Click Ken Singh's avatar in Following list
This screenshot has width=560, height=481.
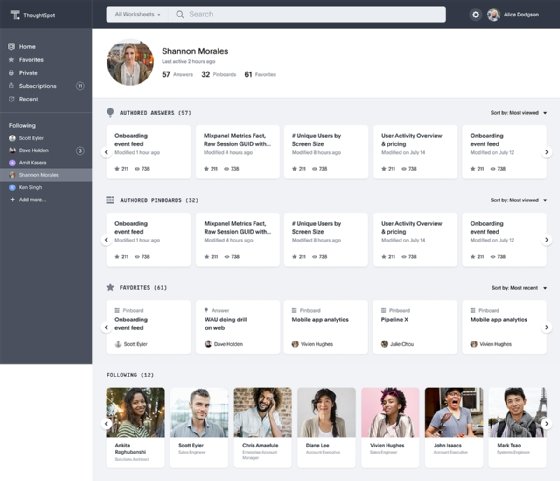[12, 187]
